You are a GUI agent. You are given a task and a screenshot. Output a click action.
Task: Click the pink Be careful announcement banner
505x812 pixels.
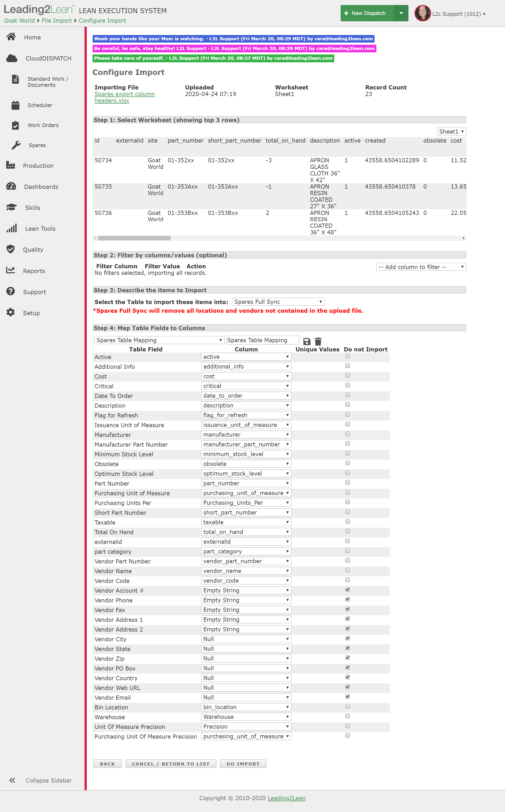point(234,48)
